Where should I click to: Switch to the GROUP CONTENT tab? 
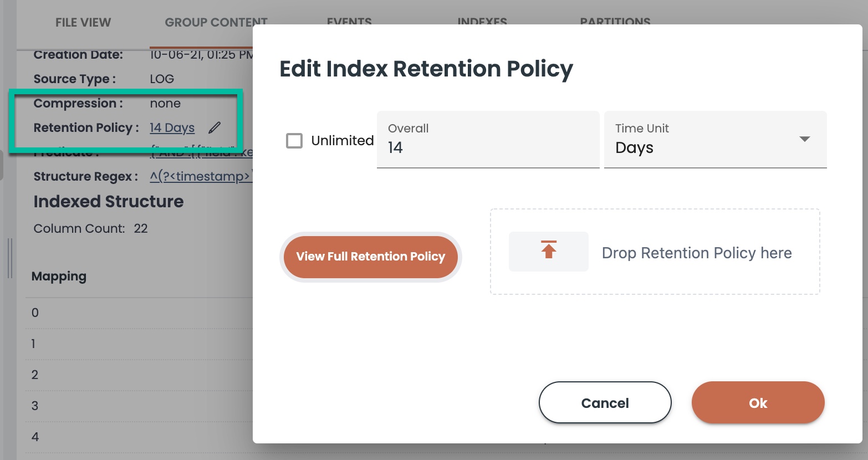pyautogui.click(x=216, y=23)
